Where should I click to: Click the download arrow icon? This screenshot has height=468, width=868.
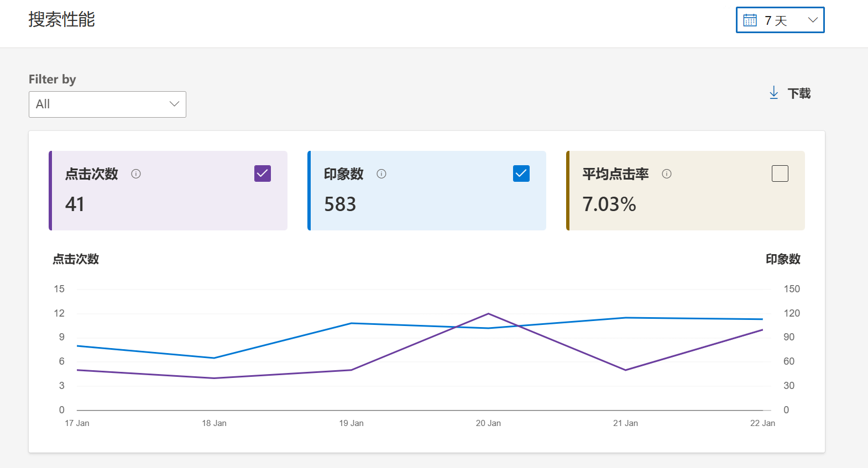click(774, 93)
